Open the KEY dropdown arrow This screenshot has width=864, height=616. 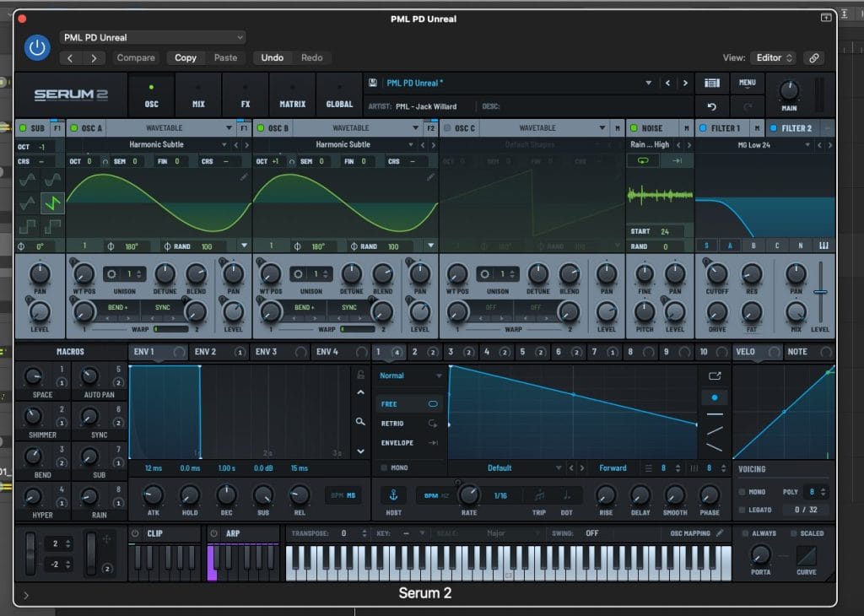coord(422,533)
